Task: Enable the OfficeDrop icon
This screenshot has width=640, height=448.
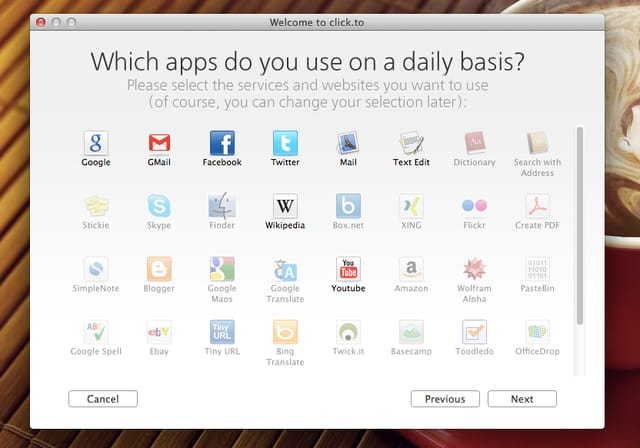Action: (537, 332)
